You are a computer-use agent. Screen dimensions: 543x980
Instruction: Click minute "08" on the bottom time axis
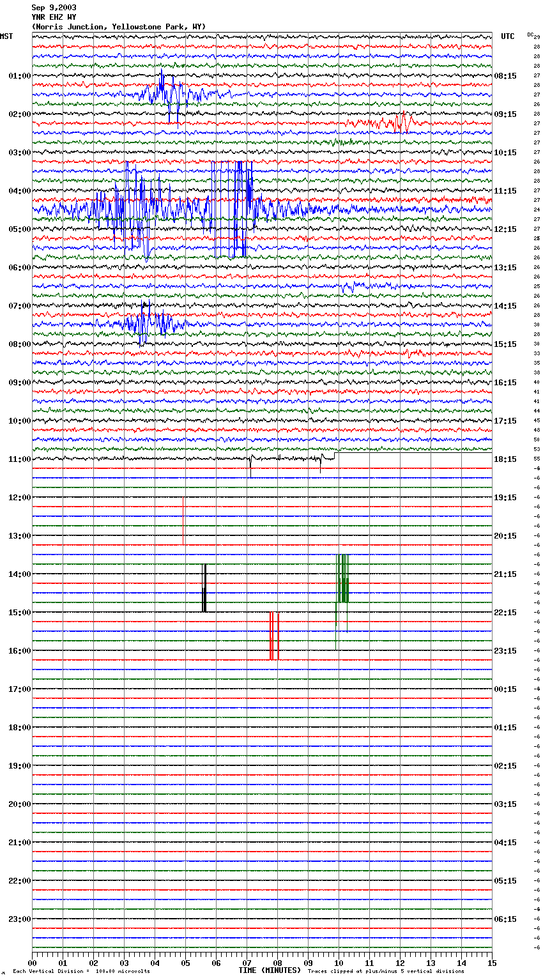(x=277, y=963)
